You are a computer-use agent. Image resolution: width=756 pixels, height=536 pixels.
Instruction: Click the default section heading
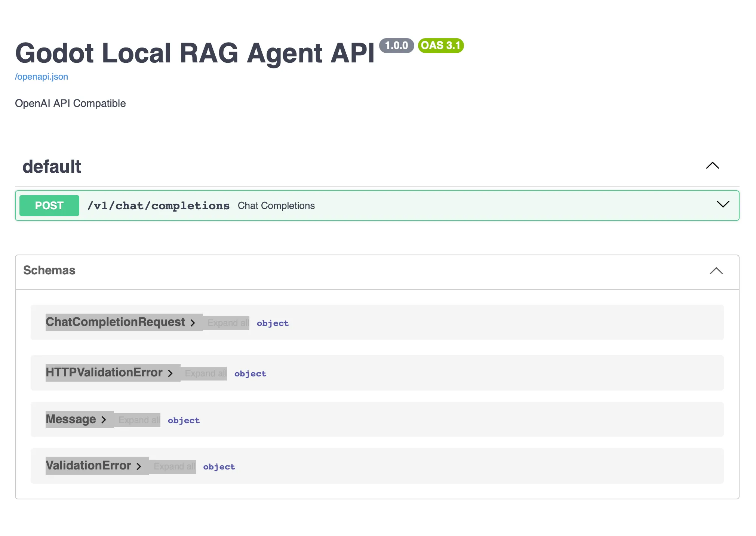(52, 166)
